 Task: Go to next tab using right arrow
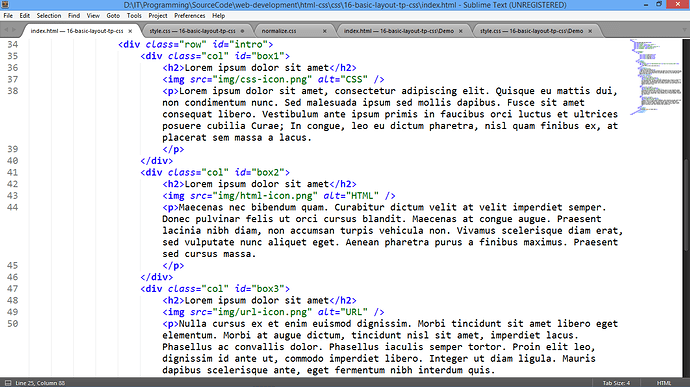coord(14,30)
